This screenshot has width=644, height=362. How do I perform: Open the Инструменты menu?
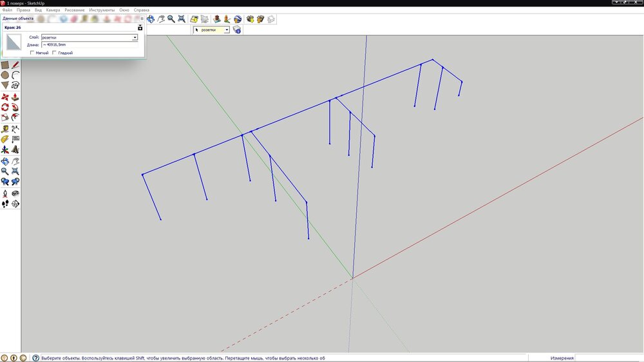[x=102, y=10]
